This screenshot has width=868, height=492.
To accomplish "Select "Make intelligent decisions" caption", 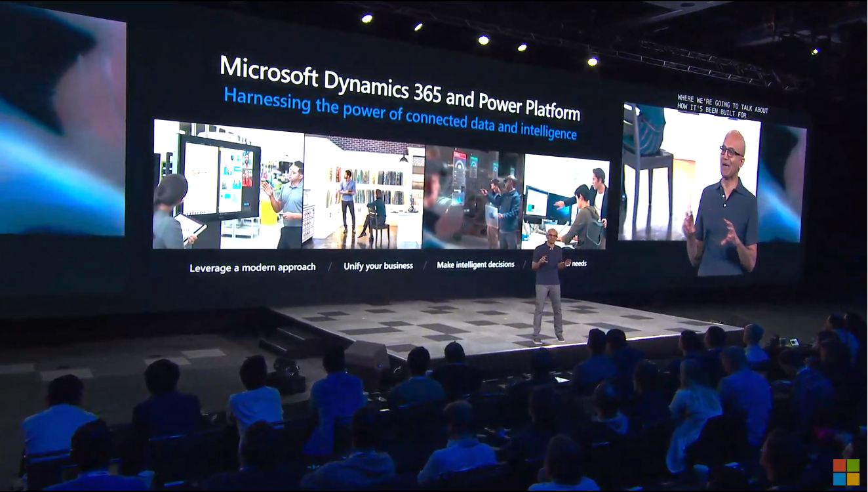I will coord(476,265).
